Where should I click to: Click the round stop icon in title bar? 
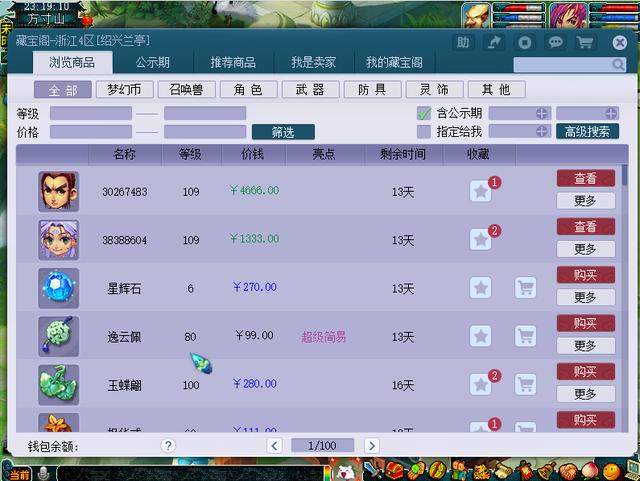coord(524,42)
